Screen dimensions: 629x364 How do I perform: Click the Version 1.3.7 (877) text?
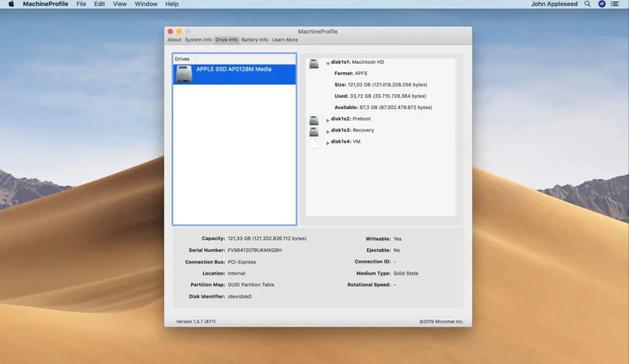pos(196,321)
